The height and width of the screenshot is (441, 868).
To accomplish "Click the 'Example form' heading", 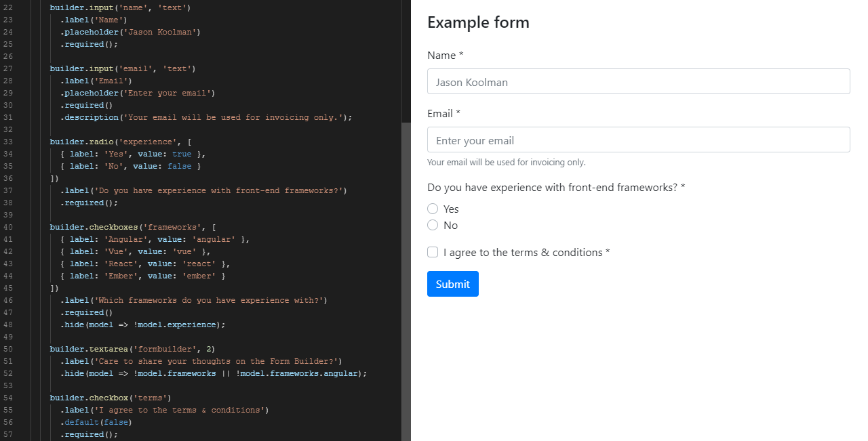I will (478, 22).
